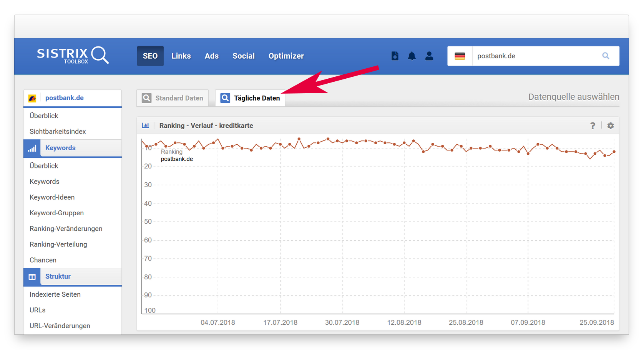The image size is (644, 350).
Task: Open the German flag country selector
Action: pyautogui.click(x=460, y=56)
